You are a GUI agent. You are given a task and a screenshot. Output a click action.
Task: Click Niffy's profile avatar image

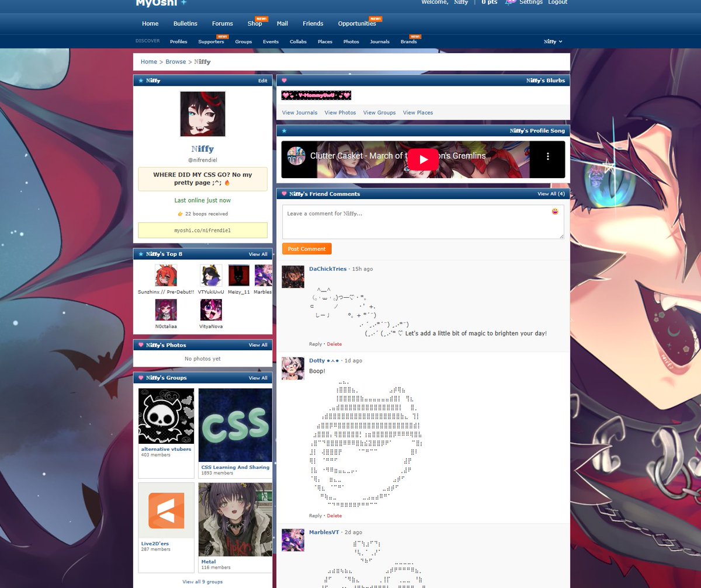(x=203, y=114)
